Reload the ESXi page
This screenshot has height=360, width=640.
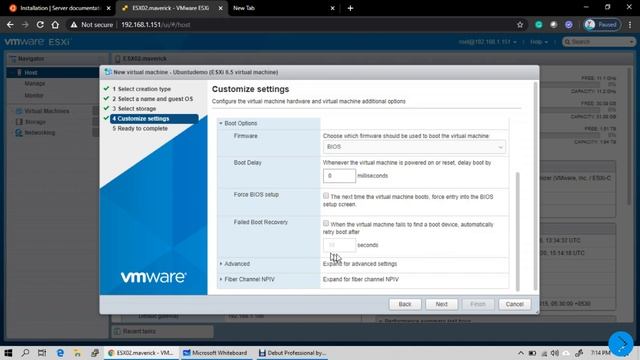(40, 25)
